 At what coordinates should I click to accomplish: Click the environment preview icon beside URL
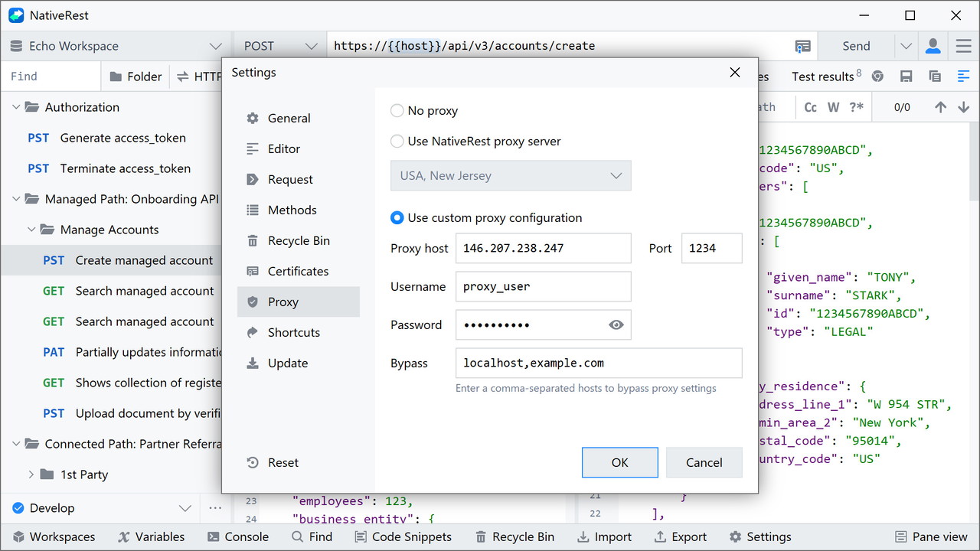point(802,46)
